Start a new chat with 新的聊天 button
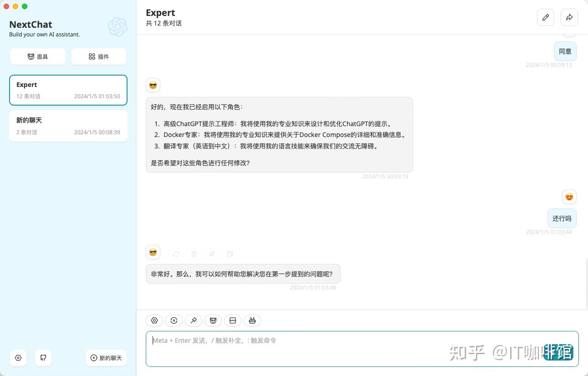588x376 pixels. coord(106,358)
